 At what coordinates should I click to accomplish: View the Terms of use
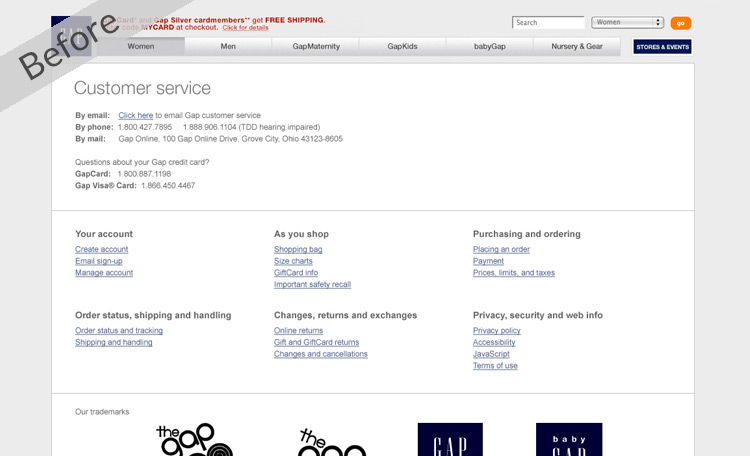point(495,366)
